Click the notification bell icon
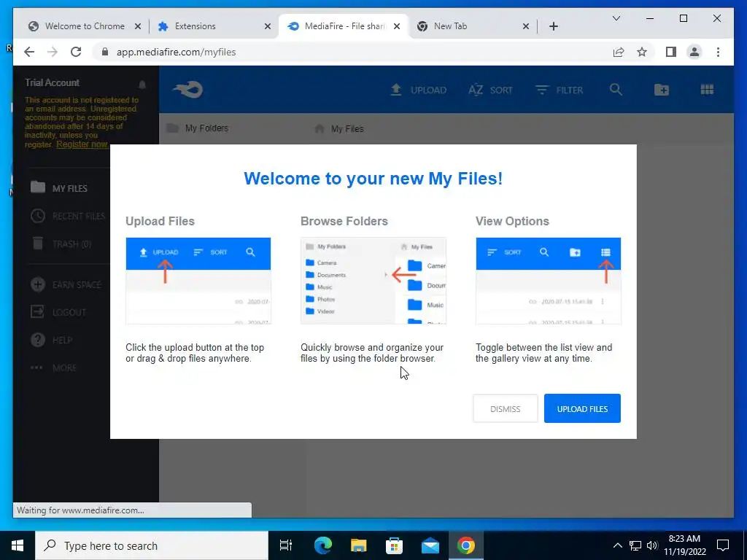 click(142, 85)
